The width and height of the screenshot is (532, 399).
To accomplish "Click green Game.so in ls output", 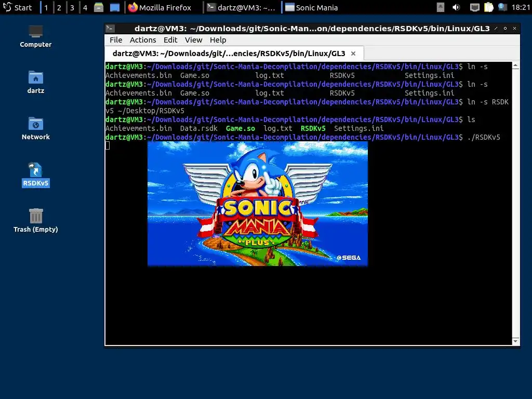I will tap(240, 129).
